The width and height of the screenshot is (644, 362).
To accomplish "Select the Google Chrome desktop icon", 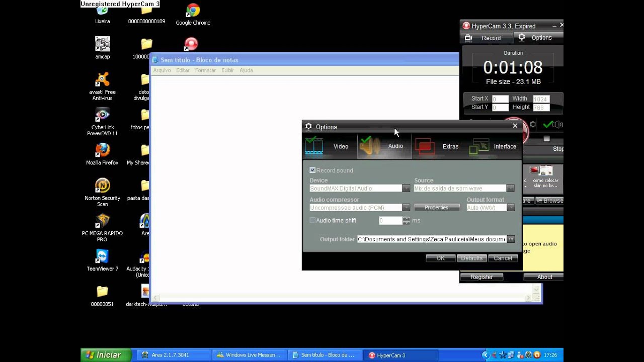I will tap(193, 15).
